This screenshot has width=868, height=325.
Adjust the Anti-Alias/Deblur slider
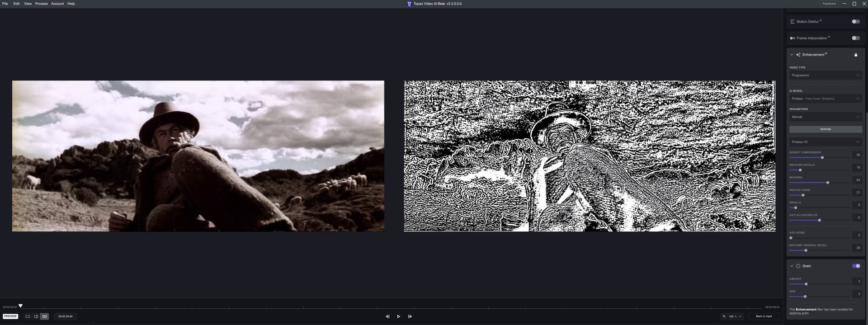coord(820,220)
